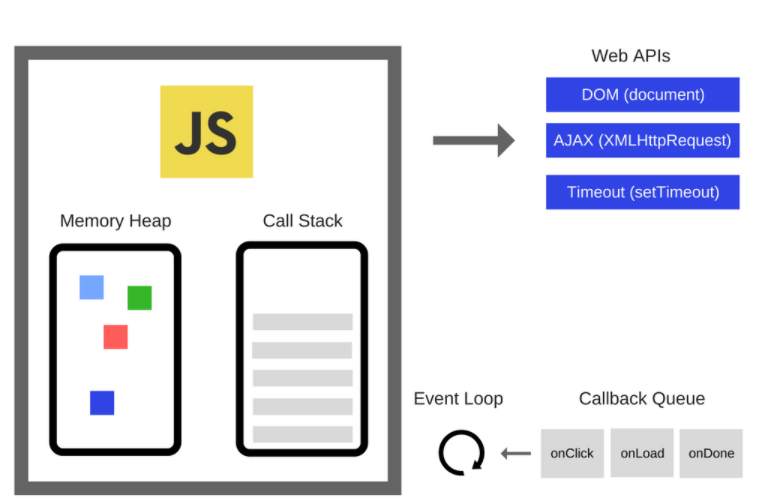Click the light blue square in Memory Heap

91,287
